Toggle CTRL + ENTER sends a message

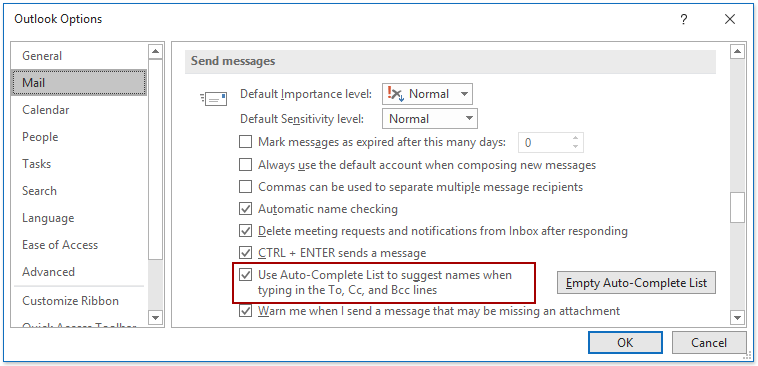pyautogui.click(x=246, y=252)
